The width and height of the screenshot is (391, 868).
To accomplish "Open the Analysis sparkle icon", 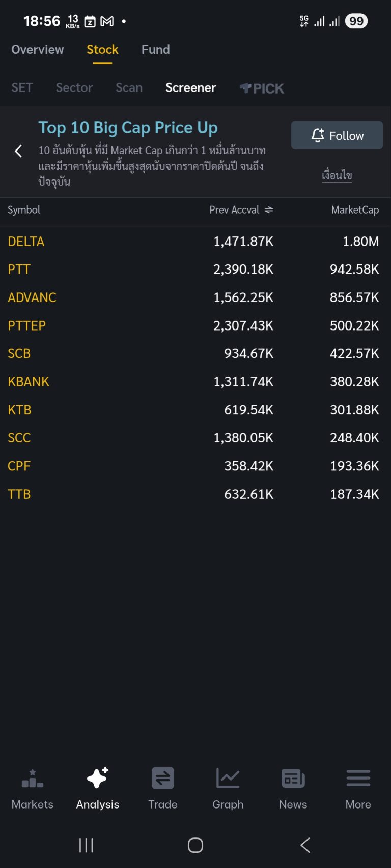I will click(97, 779).
